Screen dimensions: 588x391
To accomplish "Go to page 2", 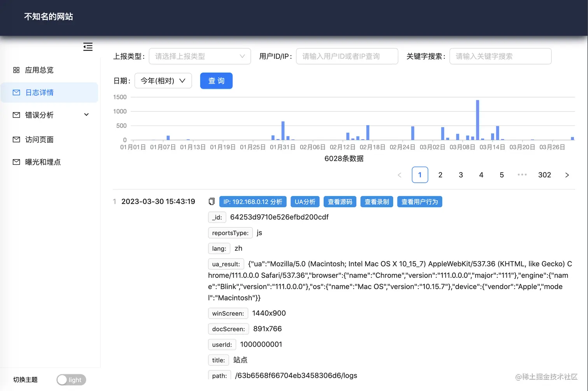I will click(x=440, y=175).
